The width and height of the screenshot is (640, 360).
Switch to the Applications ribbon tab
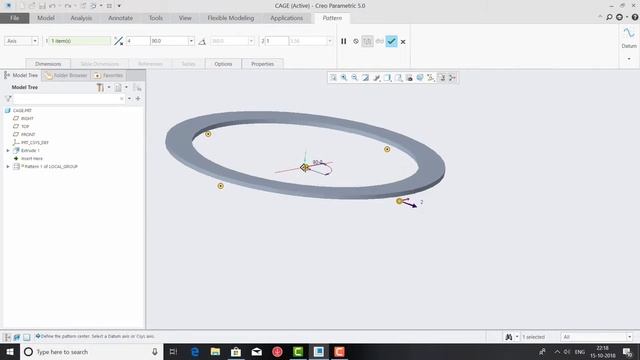[x=287, y=18]
